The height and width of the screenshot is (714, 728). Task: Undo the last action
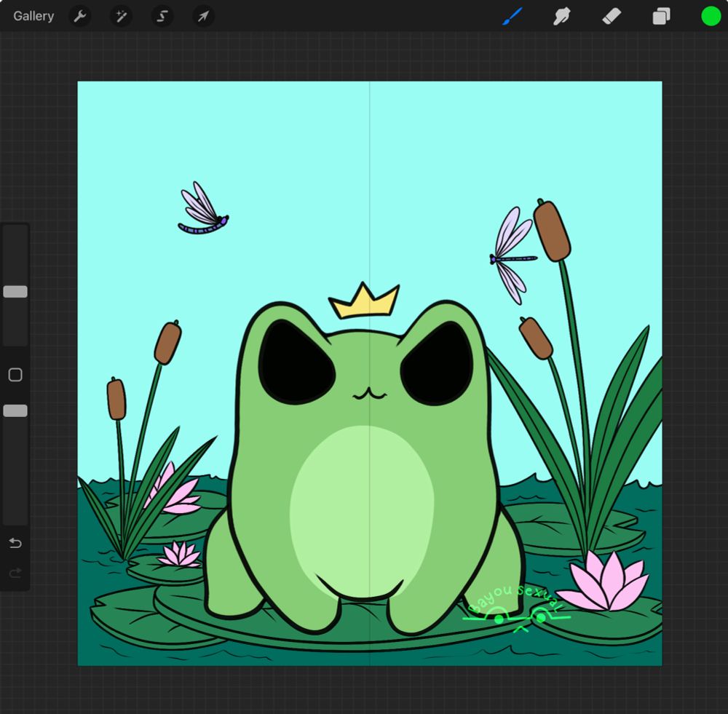(15, 544)
